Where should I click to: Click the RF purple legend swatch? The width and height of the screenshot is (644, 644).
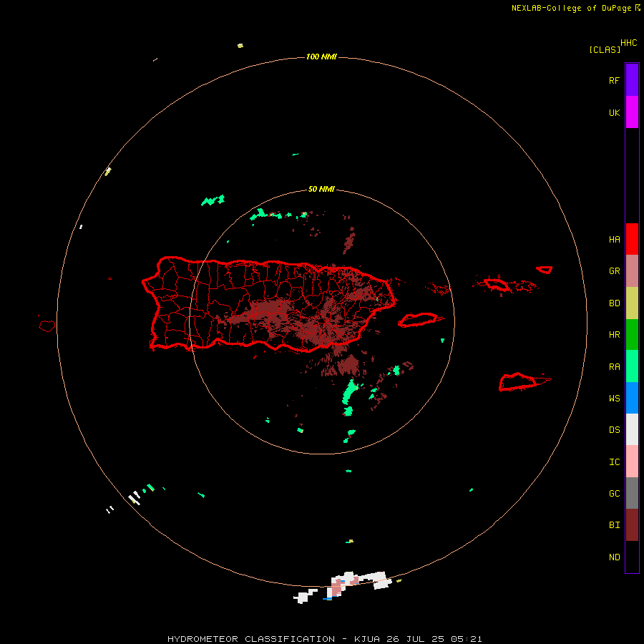(632, 79)
